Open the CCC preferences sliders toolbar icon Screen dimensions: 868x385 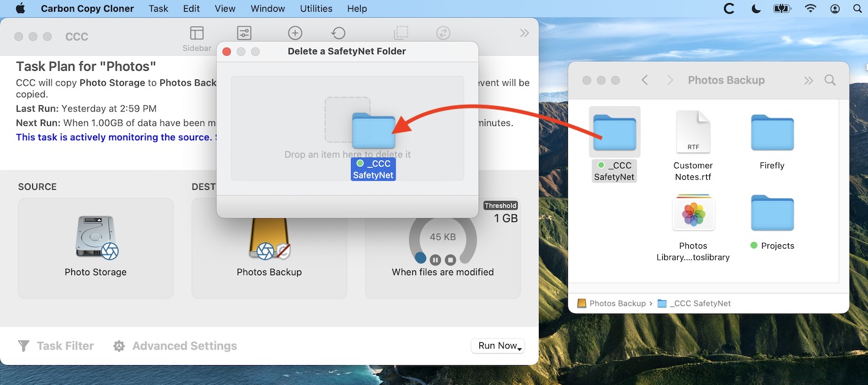pos(244,33)
